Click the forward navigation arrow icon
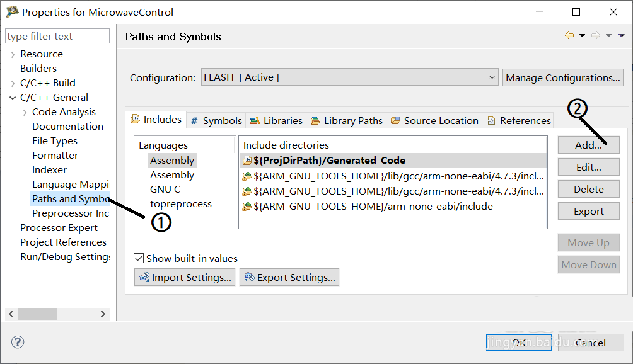 click(x=596, y=36)
